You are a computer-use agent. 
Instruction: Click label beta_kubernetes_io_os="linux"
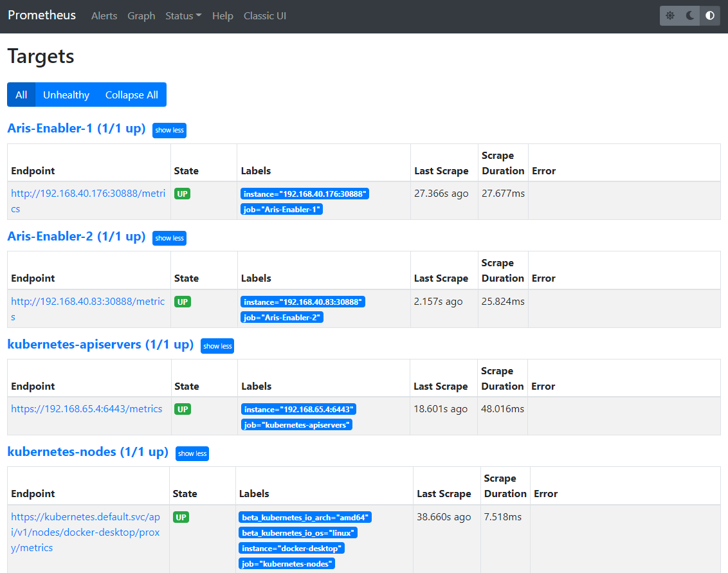coord(298,533)
